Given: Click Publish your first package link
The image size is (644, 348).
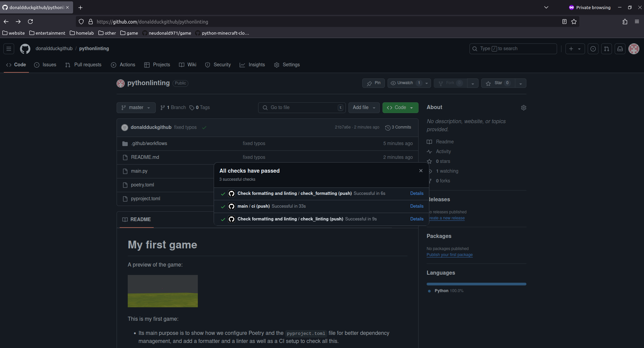Looking at the screenshot, I should tap(450, 255).
